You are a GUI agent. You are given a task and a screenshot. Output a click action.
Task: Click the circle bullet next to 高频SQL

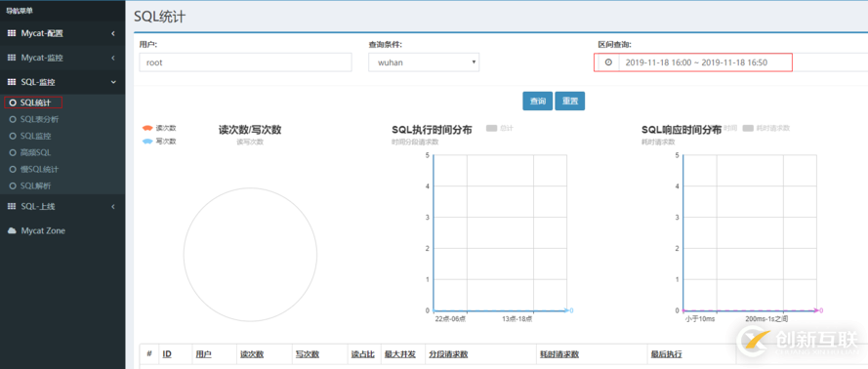point(13,152)
